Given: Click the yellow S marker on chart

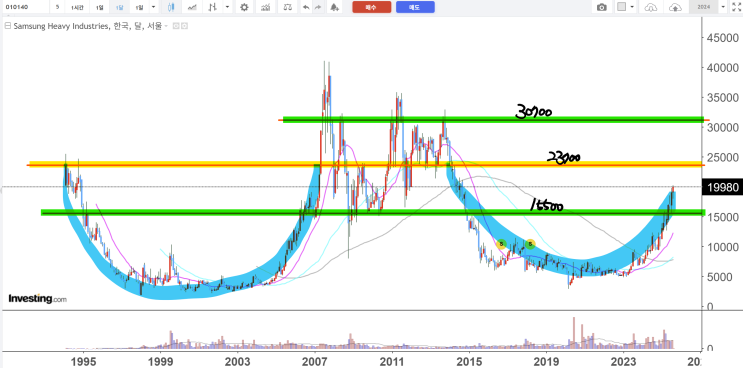Looking at the screenshot, I should pyautogui.click(x=501, y=244).
